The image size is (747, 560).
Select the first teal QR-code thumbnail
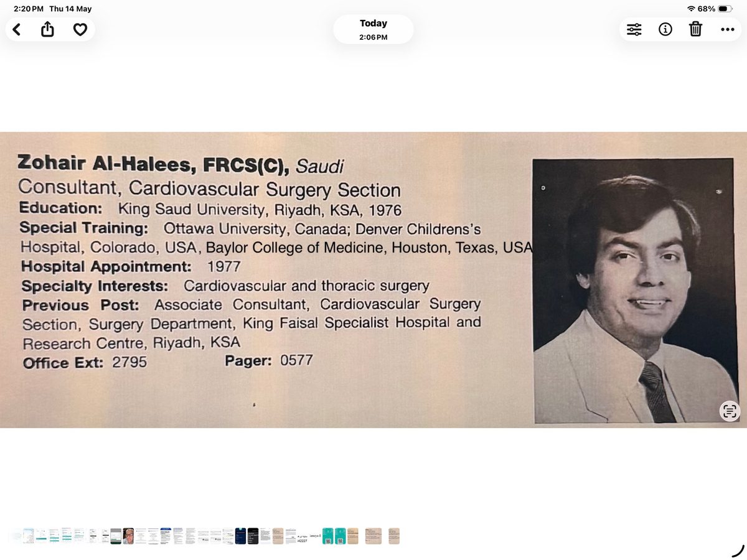[328, 536]
